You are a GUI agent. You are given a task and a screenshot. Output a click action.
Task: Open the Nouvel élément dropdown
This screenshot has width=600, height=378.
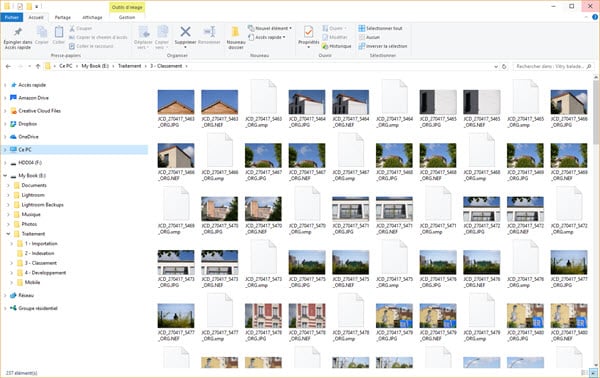(270, 28)
